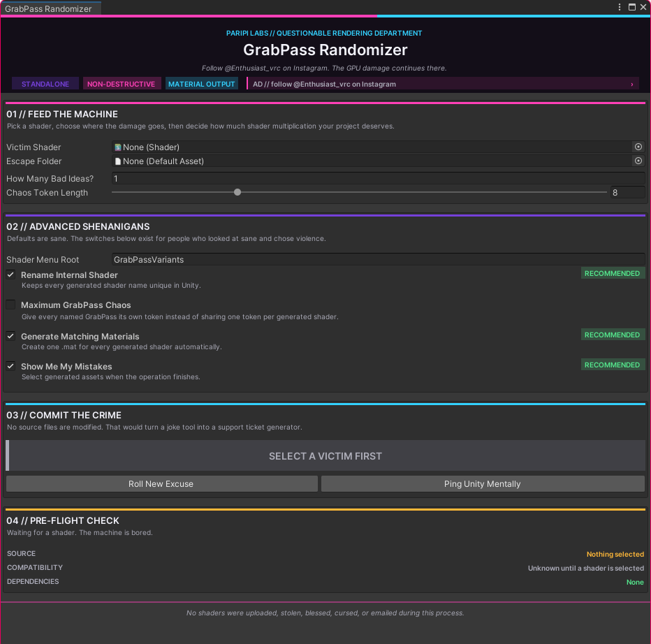This screenshot has width=651, height=644.
Task: Click the How Many Bad Ideas field
Action: tap(378, 179)
